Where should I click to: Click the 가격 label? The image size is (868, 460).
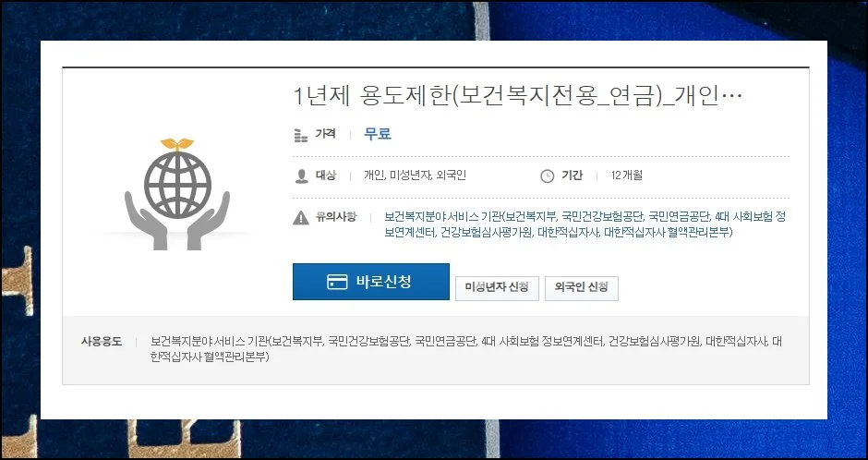(x=325, y=134)
